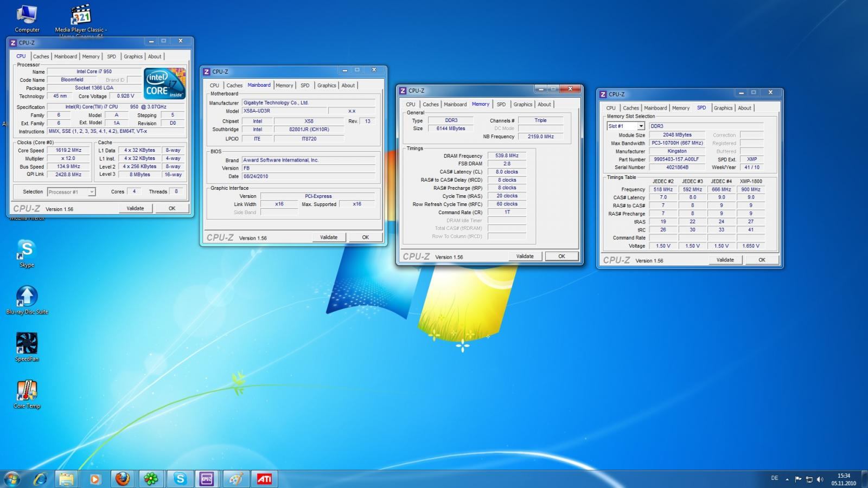Click Validate in the SPD window

coord(725,260)
